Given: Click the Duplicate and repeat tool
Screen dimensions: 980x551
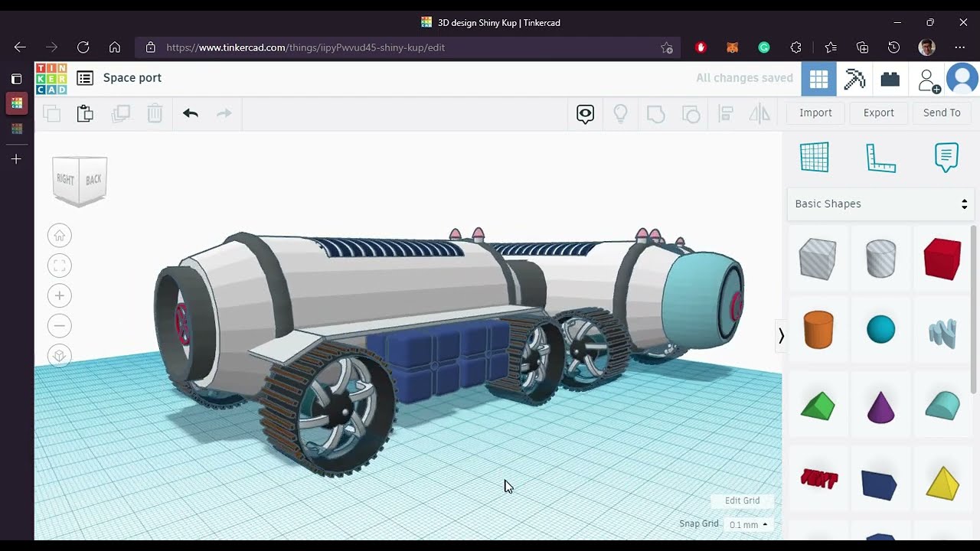Looking at the screenshot, I should click(120, 113).
